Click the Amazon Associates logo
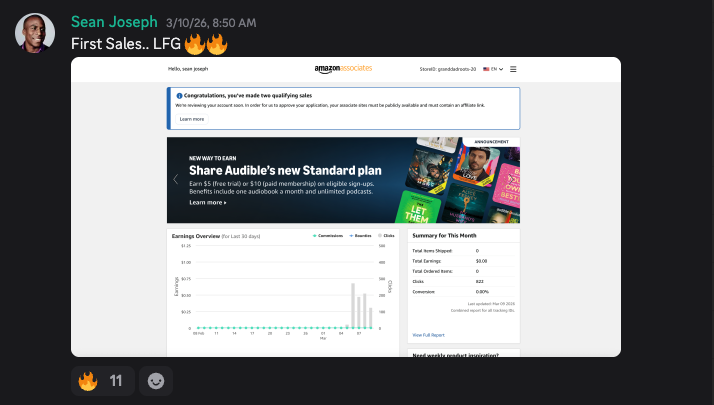 pyautogui.click(x=343, y=69)
